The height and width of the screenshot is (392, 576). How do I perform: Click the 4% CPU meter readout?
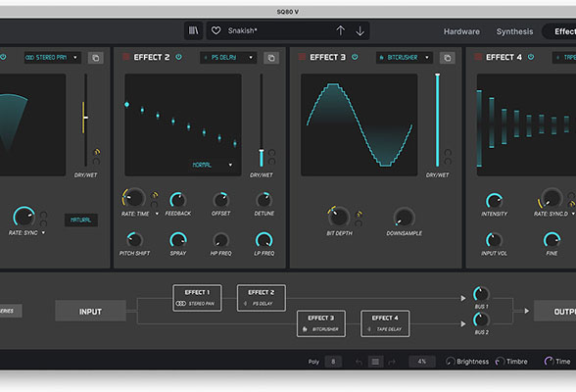point(421,362)
